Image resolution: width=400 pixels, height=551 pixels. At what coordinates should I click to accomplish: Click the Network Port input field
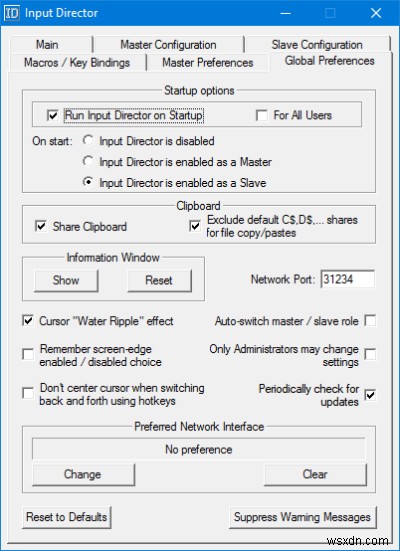click(x=348, y=279)
